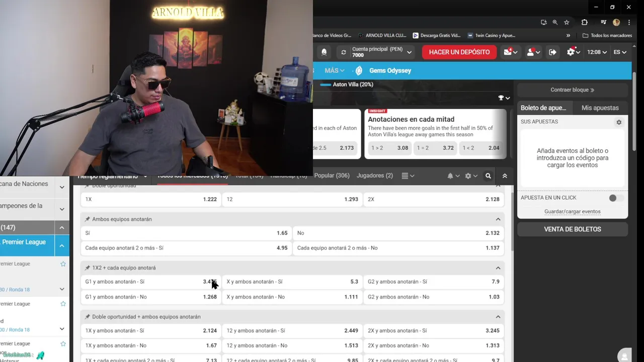644x362 pixels.
Task: Pin the Doble oportunidad + ambos equipos anotarán market
Action: click(88, 317)
